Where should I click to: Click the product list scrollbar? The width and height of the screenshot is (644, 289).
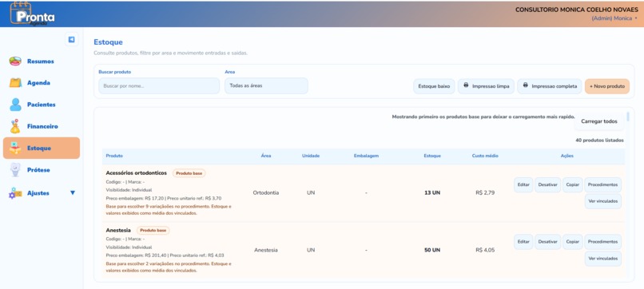pyautogui.click(x=628, y=117)
